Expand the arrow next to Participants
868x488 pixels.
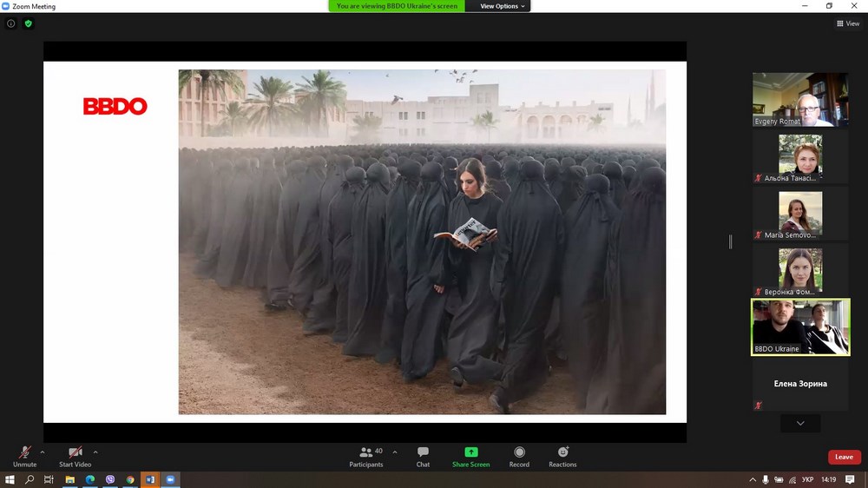tap(395, 452)
